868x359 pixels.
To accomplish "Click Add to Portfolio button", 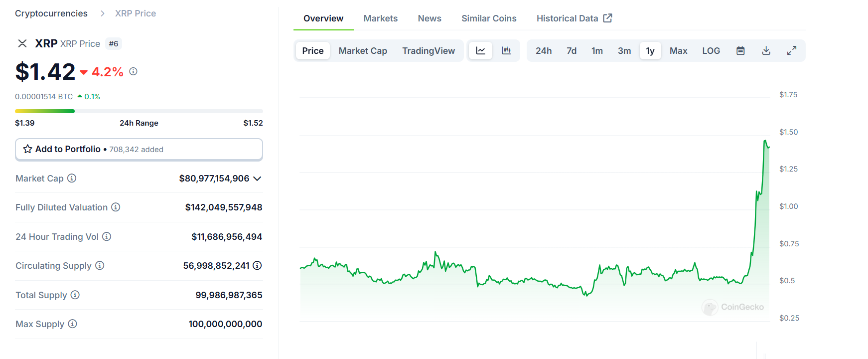I will pyautogui.click(x=139, y=149).
